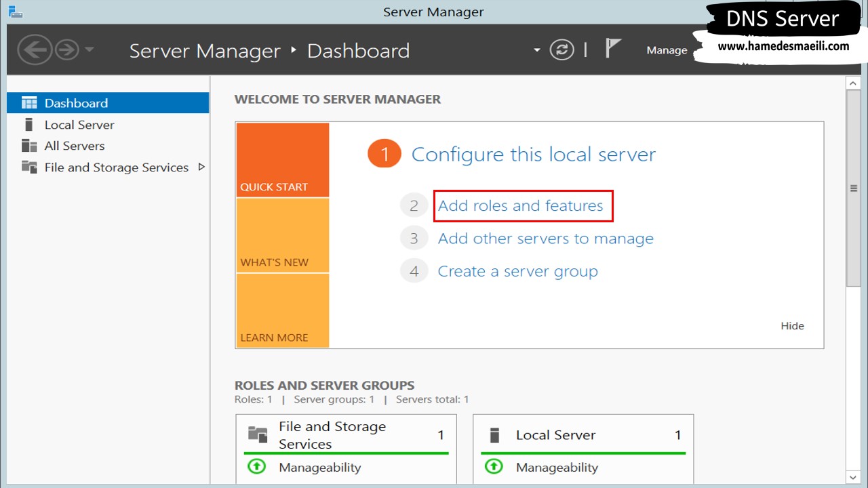This screenshot has height=488, width=868.
Task: Click the back navigation arrow
Action: [35, 50]
